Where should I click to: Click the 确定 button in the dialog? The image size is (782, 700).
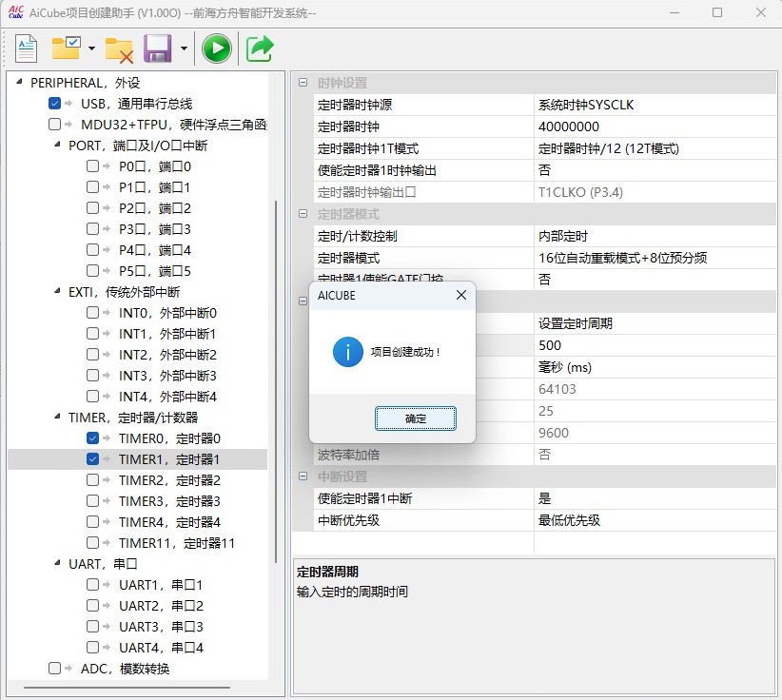point(416,418)
